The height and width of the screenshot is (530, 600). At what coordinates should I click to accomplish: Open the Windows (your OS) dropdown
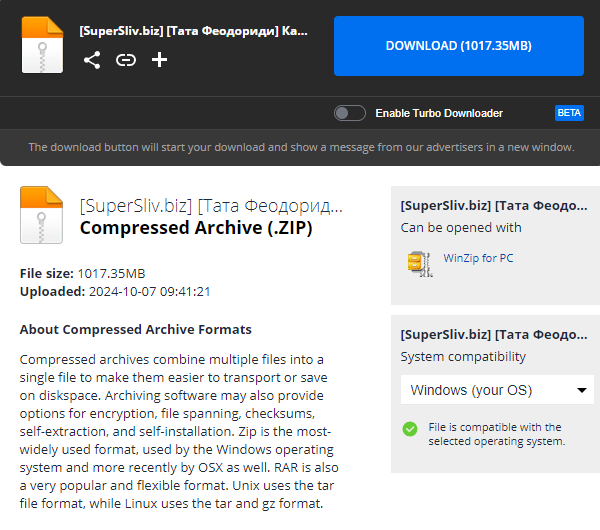coord(497,390)
